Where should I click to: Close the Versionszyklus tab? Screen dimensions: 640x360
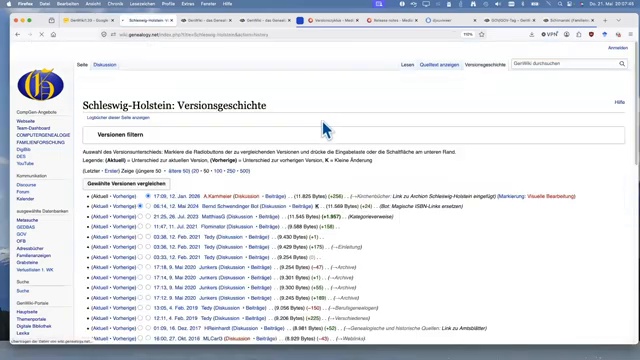coord(358,20)
